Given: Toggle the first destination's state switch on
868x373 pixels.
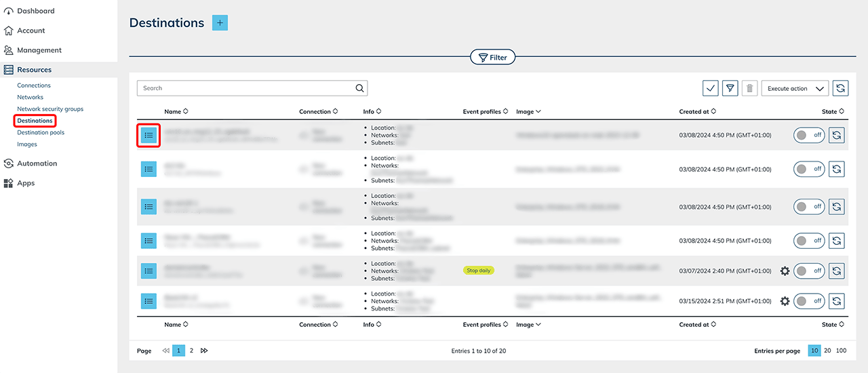Looking at the screenshot, I should [808, 135].
